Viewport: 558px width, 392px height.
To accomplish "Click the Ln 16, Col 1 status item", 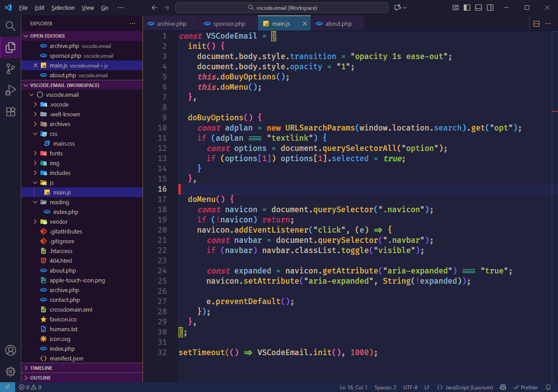I will pos(353,387).
